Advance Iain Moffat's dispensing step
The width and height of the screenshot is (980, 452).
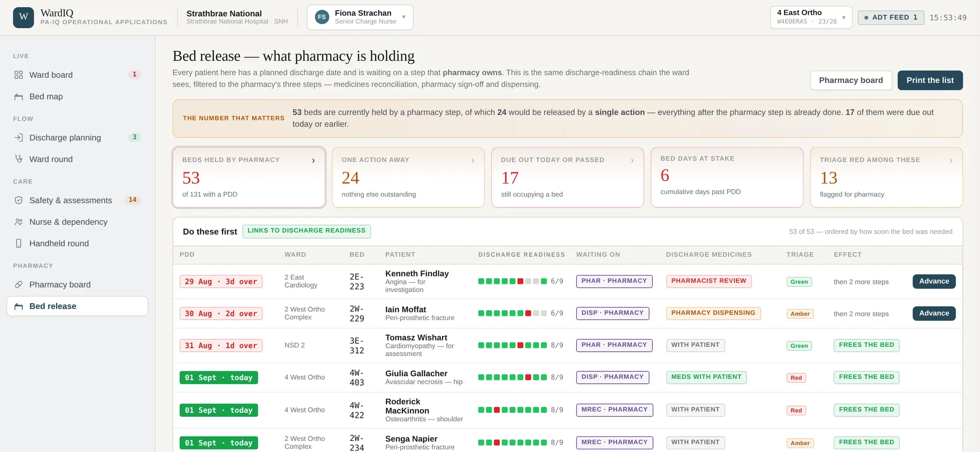934,313
